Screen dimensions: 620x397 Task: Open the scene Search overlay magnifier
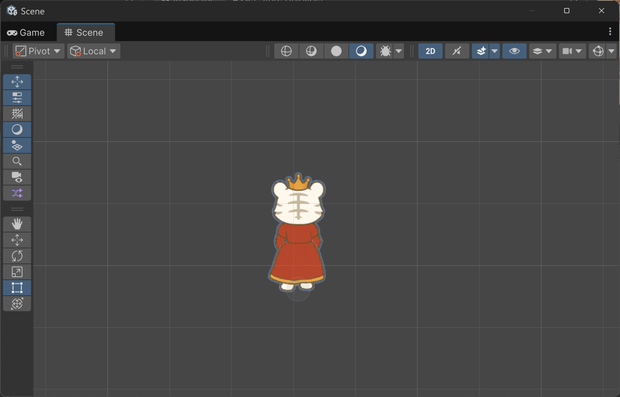coord(17,161)
